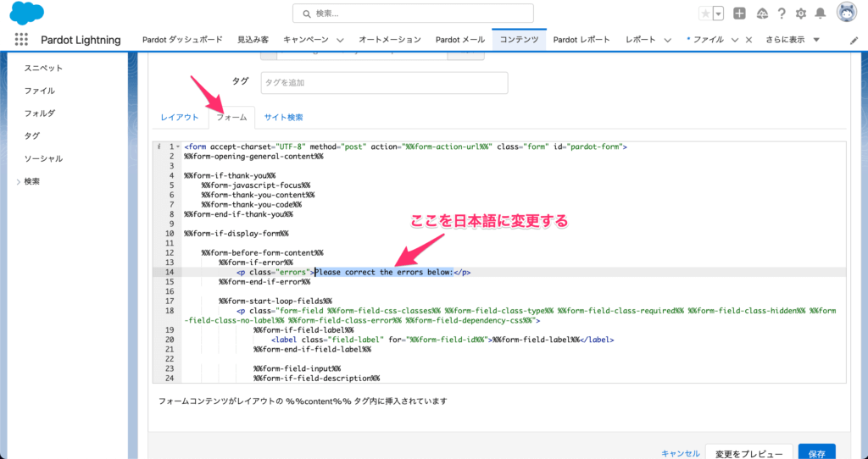This screenshot has width=868, height=459.
Task: Expand the 検索 sidebar item arrow
Action: [19, 181]
